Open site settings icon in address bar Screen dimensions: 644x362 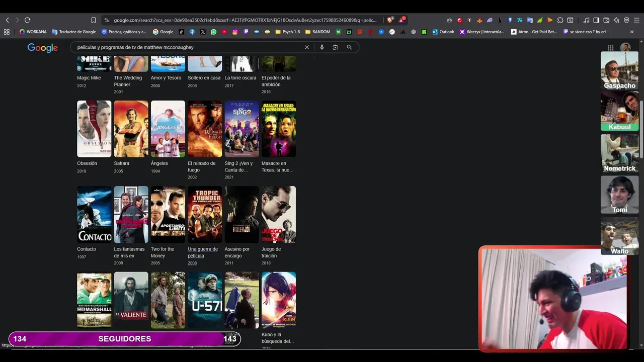(x=106, y=20)
